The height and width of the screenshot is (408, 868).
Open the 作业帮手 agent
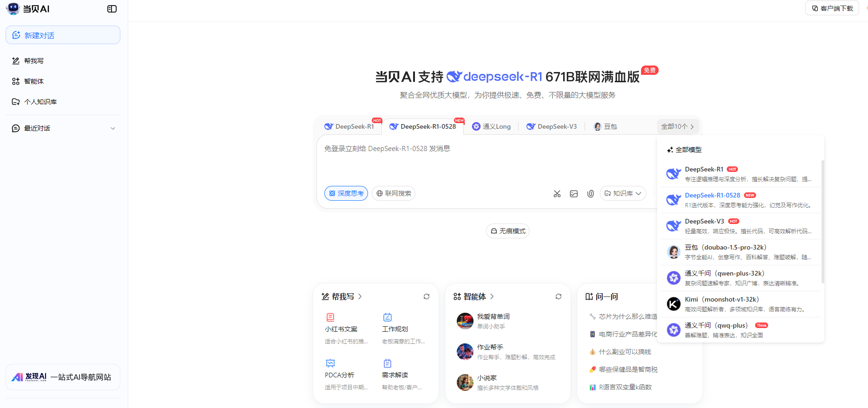click(x=507, y=352)
